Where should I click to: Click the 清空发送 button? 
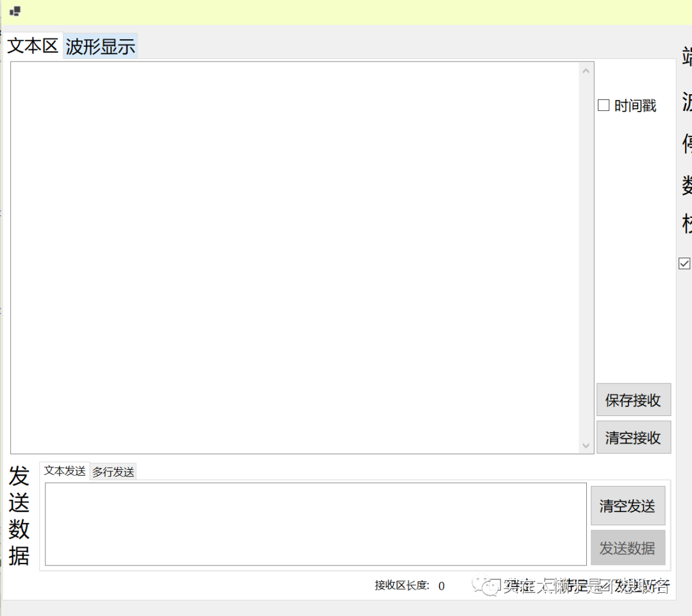pos(627,506)
